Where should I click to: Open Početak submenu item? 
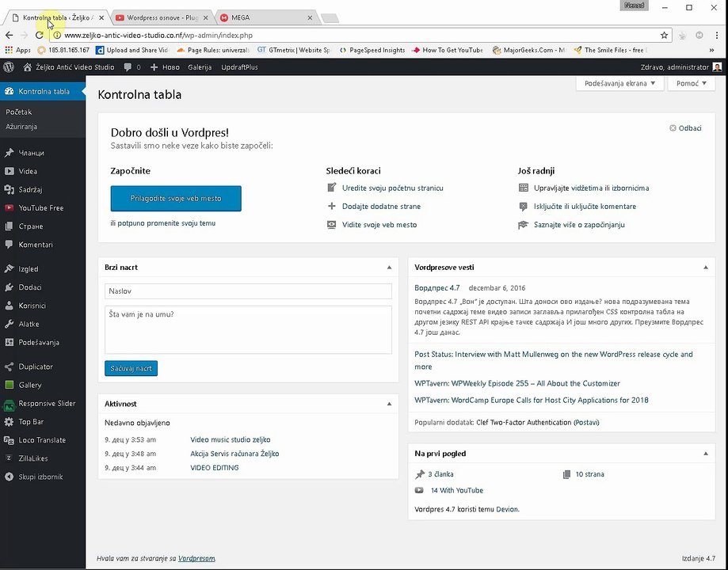18,112
